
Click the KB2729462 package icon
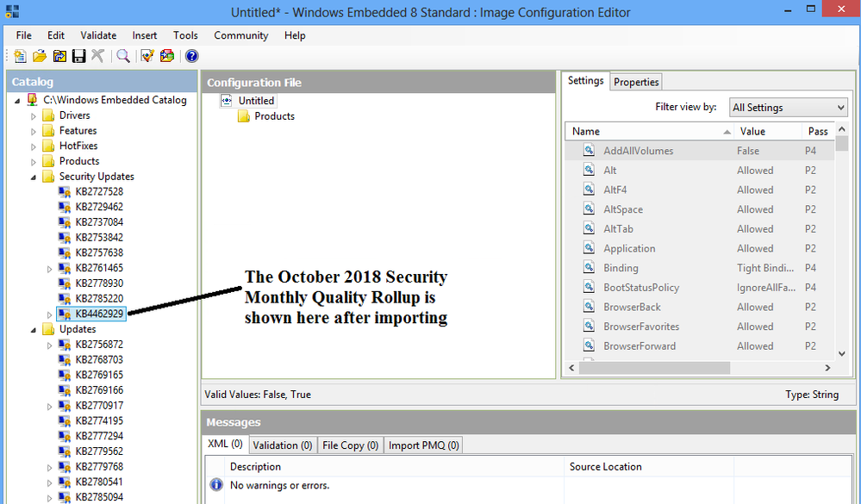[65, 208]
